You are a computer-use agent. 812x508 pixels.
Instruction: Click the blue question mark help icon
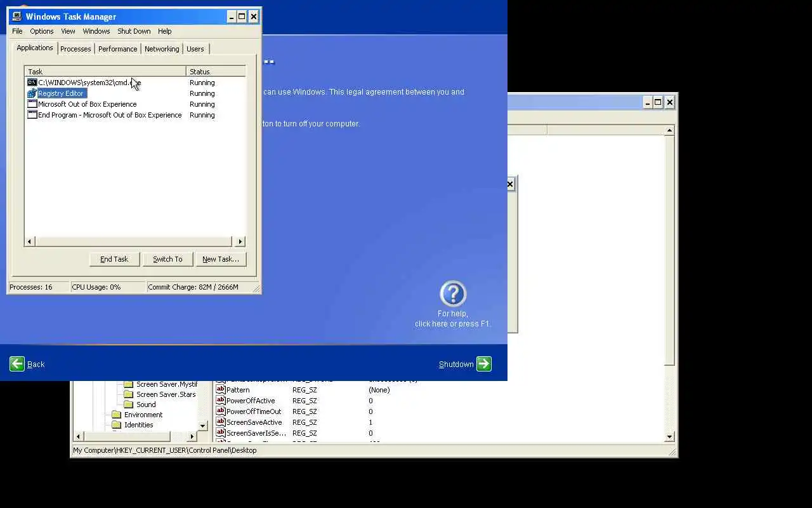point(453,294)
